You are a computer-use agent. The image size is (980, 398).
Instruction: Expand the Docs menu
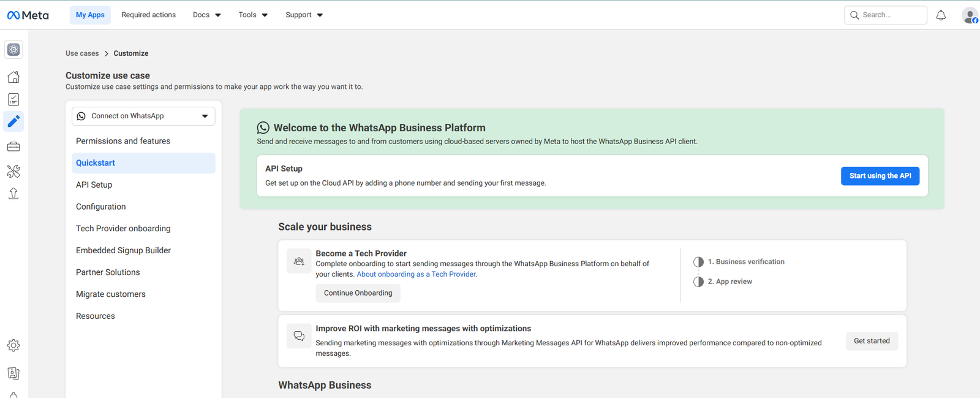(x=206, y=15)
